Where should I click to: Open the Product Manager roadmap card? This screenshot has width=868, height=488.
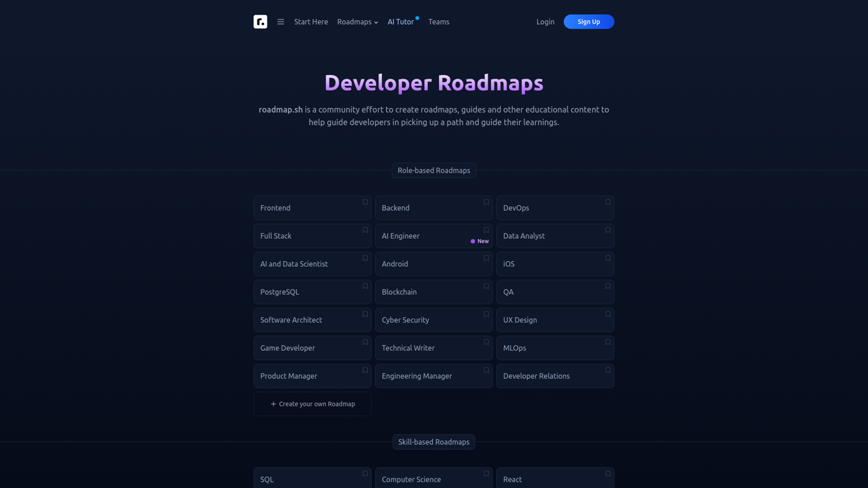coord(313,376)
